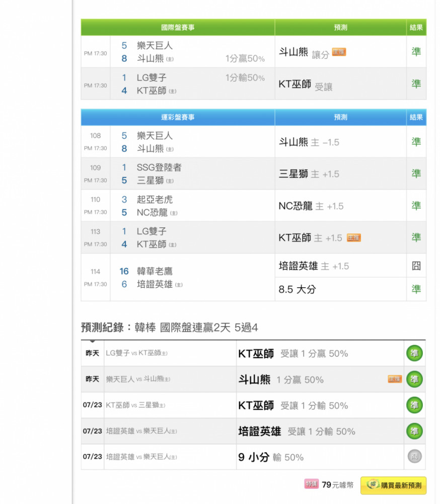
Task: Click green 準 circle for KT巫師 受讓 1 分贏 record
Action: [414, 353]
